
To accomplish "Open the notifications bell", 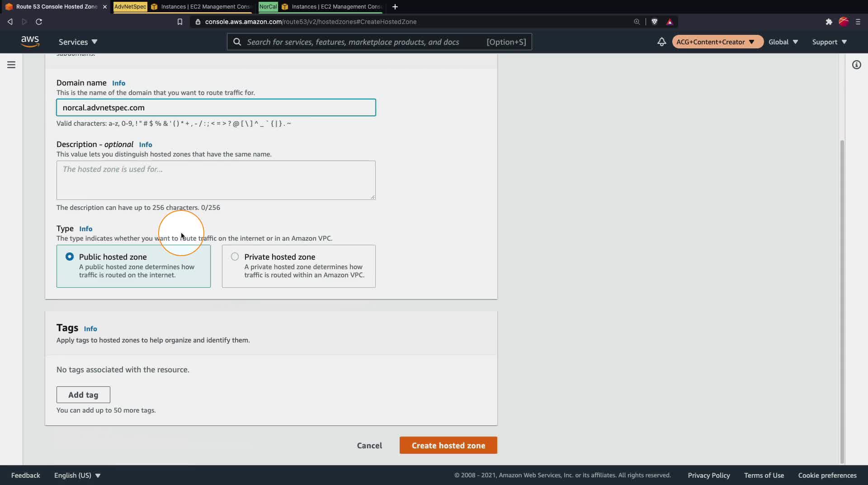I will tap(661, 42).
